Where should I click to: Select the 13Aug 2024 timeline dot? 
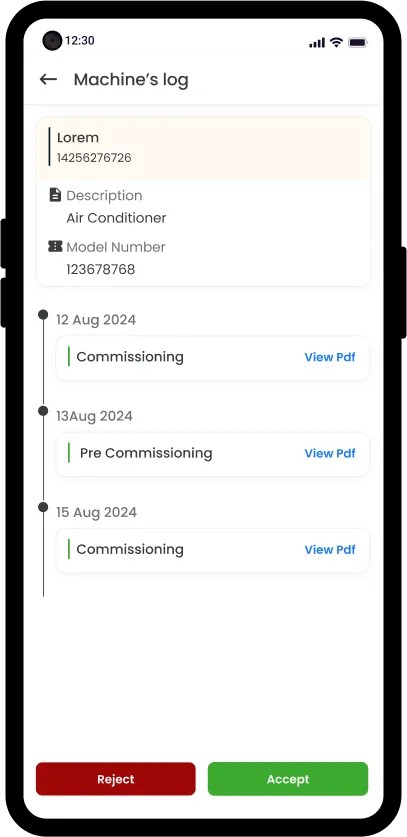click(x=43, y=410)
